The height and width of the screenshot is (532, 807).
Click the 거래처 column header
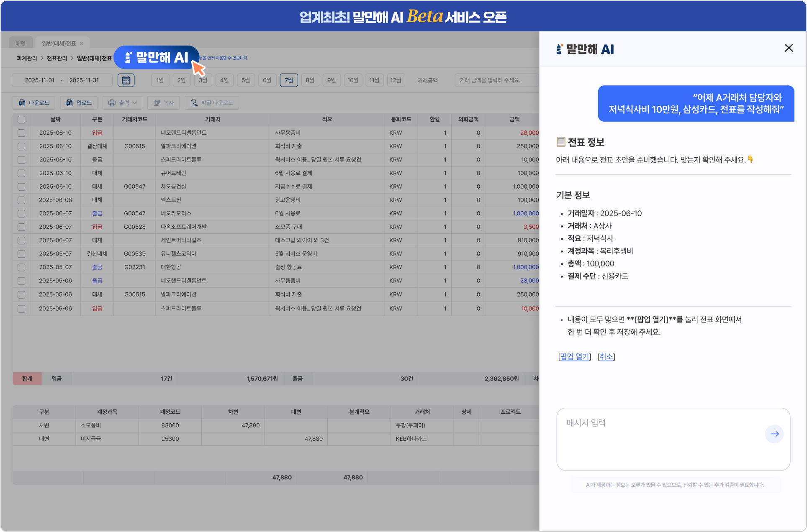213,119
